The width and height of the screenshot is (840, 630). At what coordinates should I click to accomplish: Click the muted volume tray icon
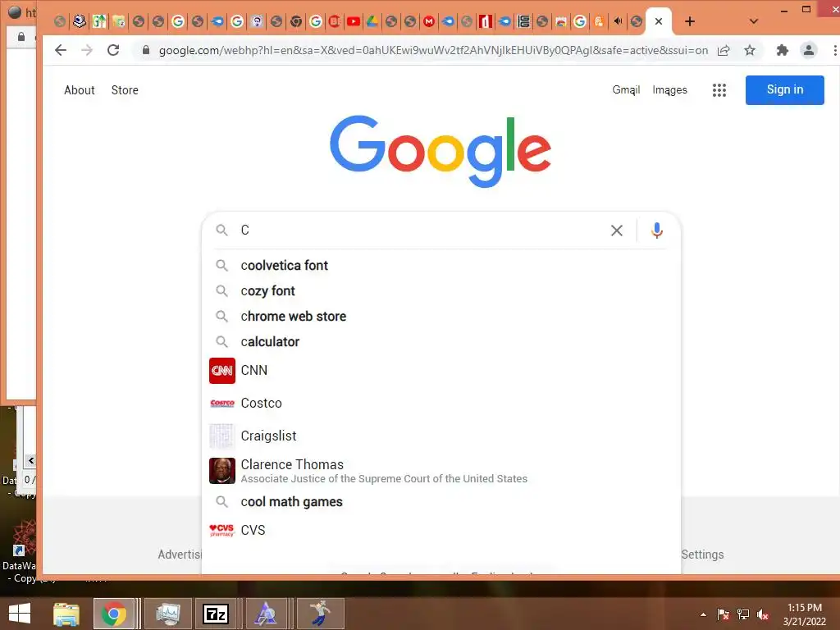tap(763, 614)
